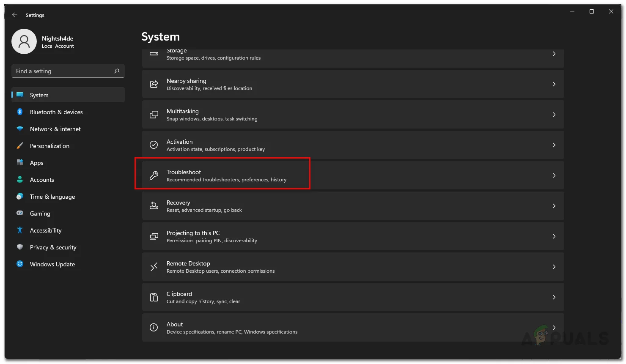Click the About info icon

(x=154, y=328)
